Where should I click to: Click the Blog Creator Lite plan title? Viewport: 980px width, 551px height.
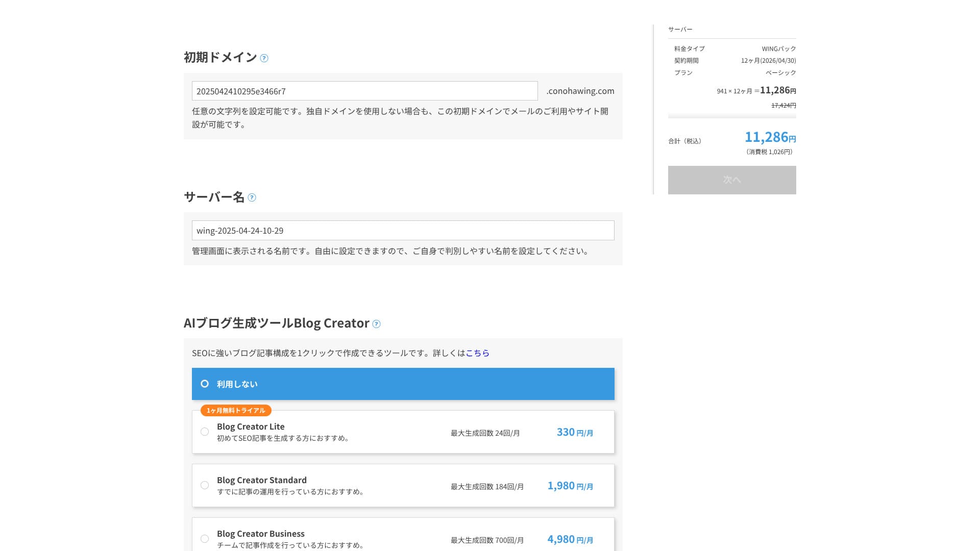pos(251,427)
